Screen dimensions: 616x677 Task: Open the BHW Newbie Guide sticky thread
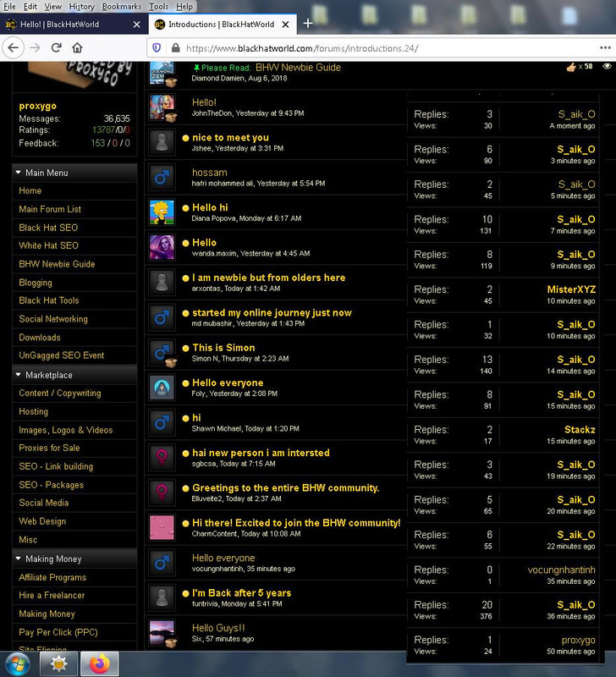[298, 68]
